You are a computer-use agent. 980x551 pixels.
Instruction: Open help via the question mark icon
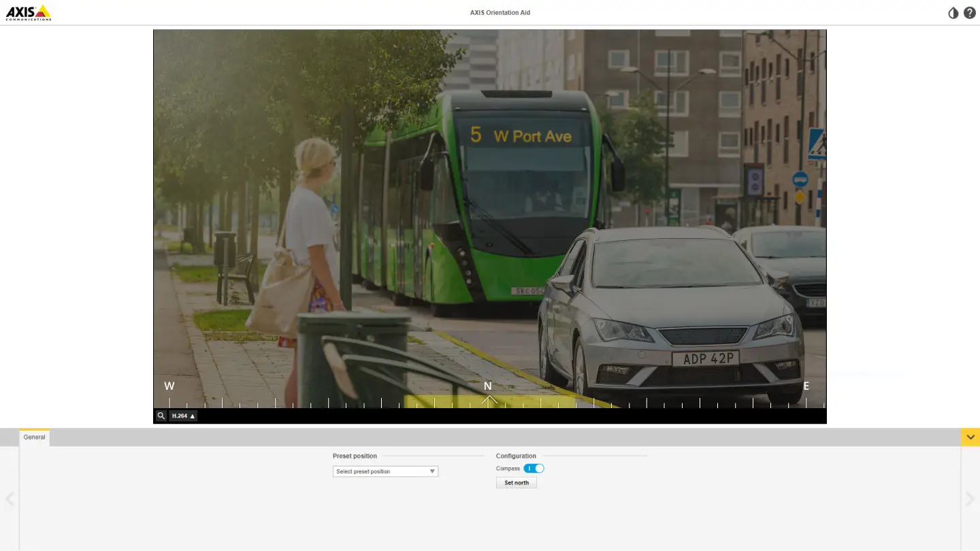pyautogui.click(x=970, y=13)
